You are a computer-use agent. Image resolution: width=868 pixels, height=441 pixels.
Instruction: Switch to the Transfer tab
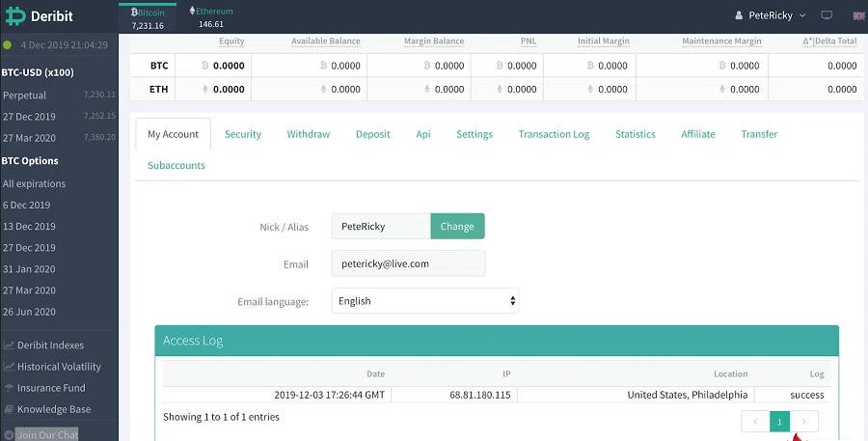[x=759, y=134]
